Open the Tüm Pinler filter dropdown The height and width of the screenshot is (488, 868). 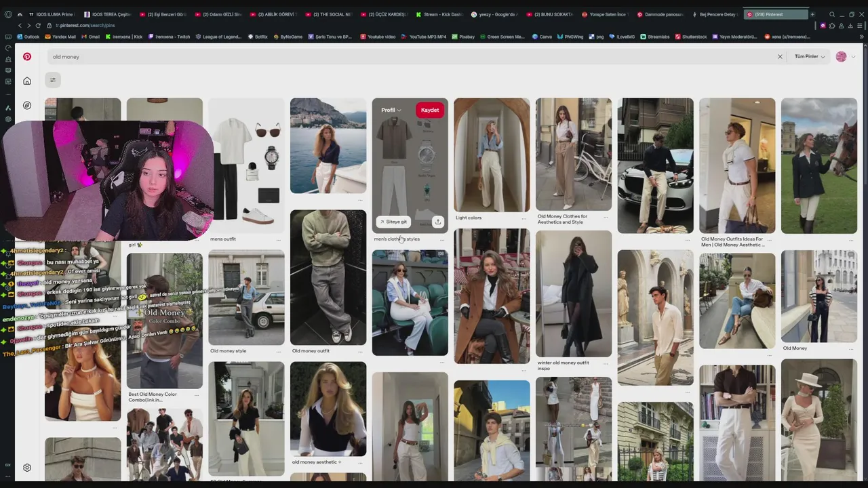point(810,57)
